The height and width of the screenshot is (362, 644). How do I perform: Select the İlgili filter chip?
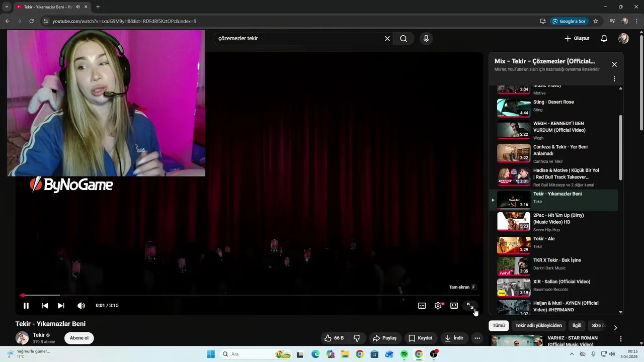(x=577, y=326)
